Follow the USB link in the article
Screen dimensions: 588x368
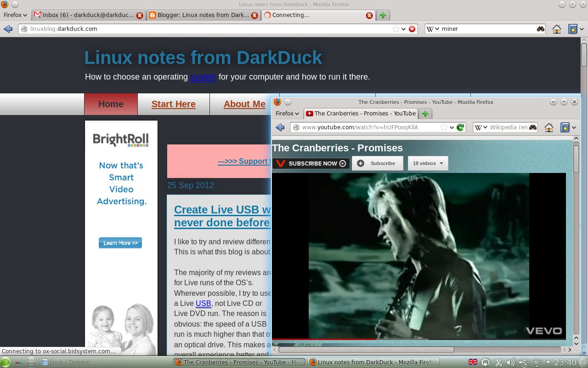[204, 303]
